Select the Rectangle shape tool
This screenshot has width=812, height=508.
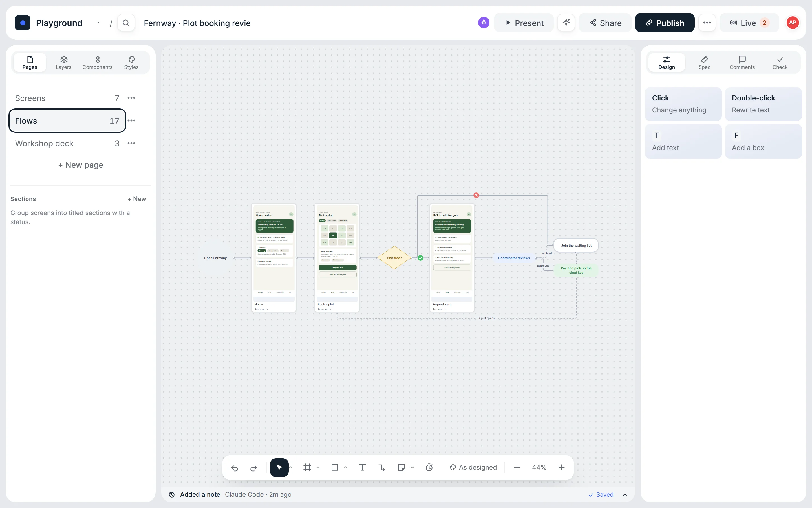335,468
